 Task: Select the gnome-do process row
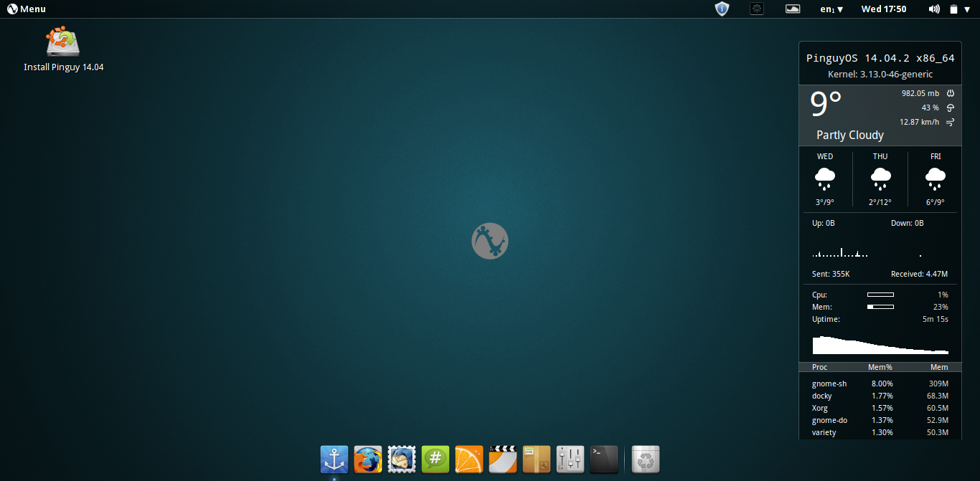[880, 420]
